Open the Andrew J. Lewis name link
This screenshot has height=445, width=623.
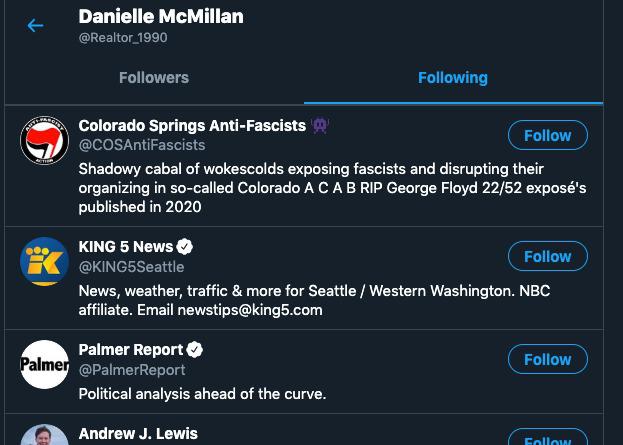(138, 434)
